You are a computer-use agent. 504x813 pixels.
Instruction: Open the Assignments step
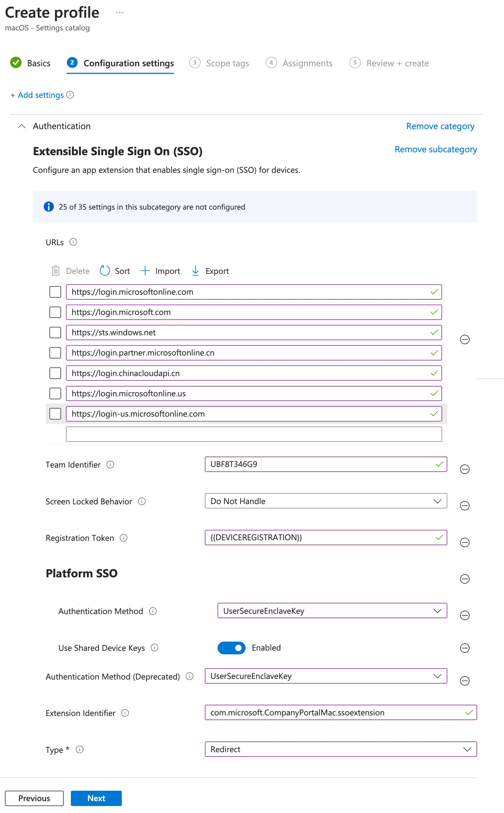coord(299,63)
